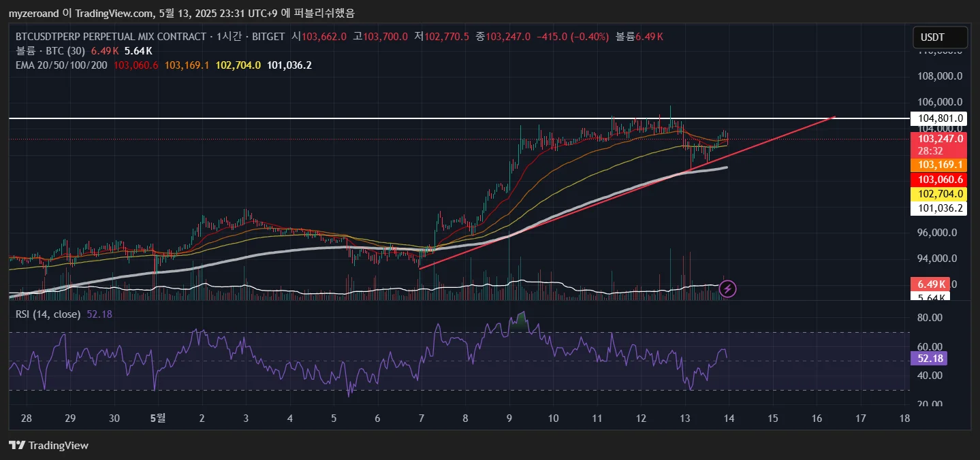The height and width of the screenshot is (460, 980).
Task: Click the purple lightning bolt icon
Action: (727, 289)
